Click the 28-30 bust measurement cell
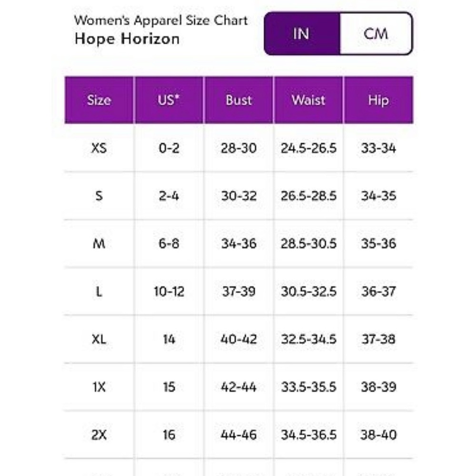 [x=239, y=148]
